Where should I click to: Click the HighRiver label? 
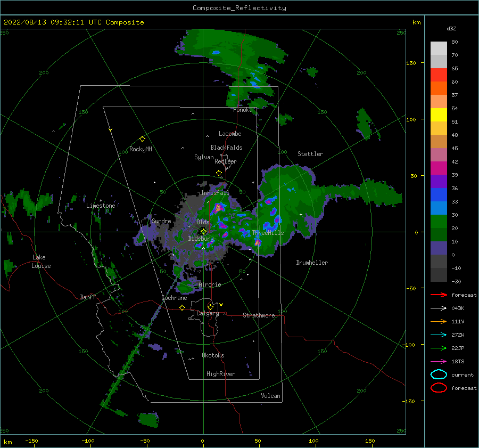[221, 374]
